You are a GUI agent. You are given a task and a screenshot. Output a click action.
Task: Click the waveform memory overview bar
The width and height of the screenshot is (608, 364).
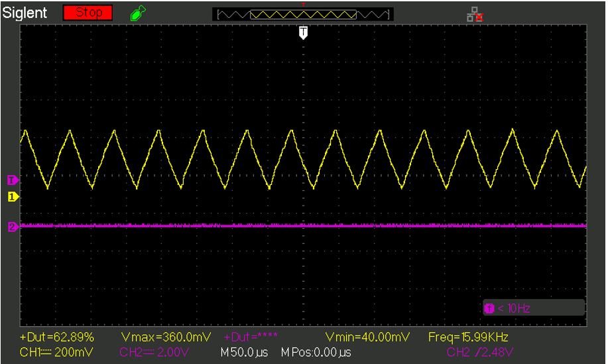303,15
